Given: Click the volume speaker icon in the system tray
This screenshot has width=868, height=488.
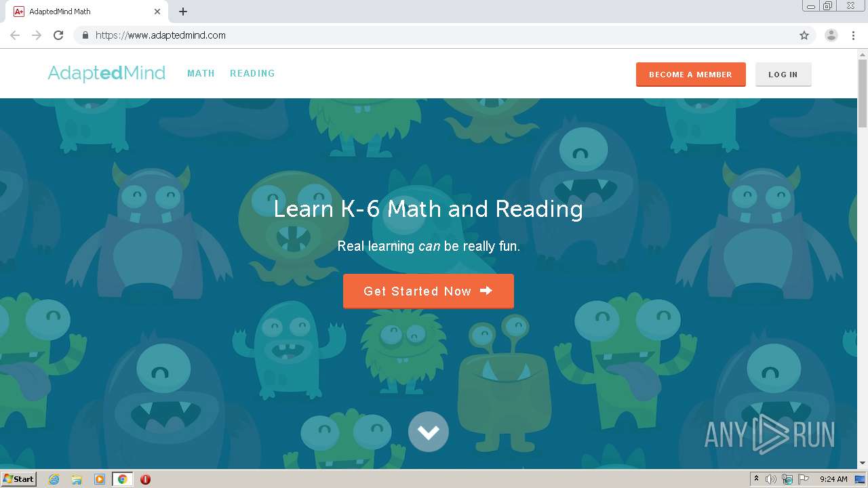Looking at the screenshot, I should [x=771, y=479].
